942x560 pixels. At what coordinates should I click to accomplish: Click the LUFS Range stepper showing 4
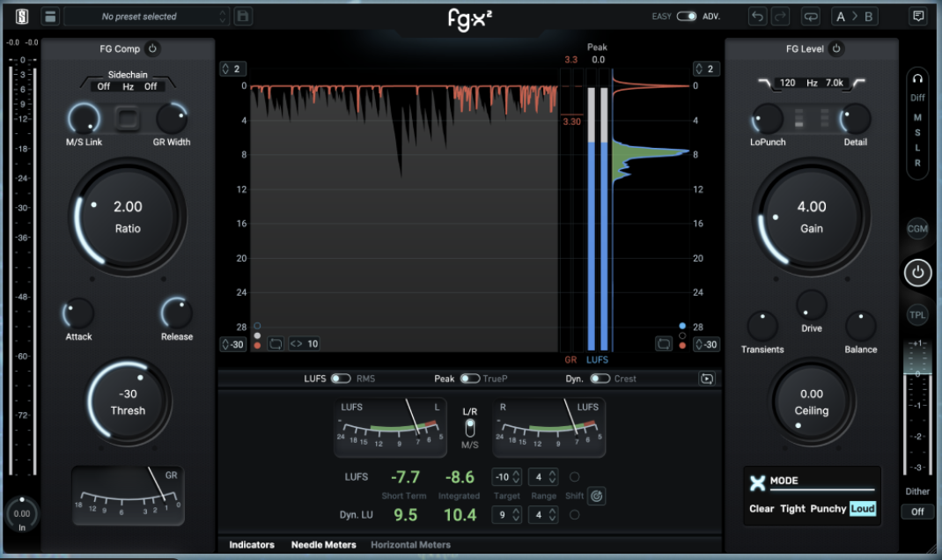pos(544,477)
